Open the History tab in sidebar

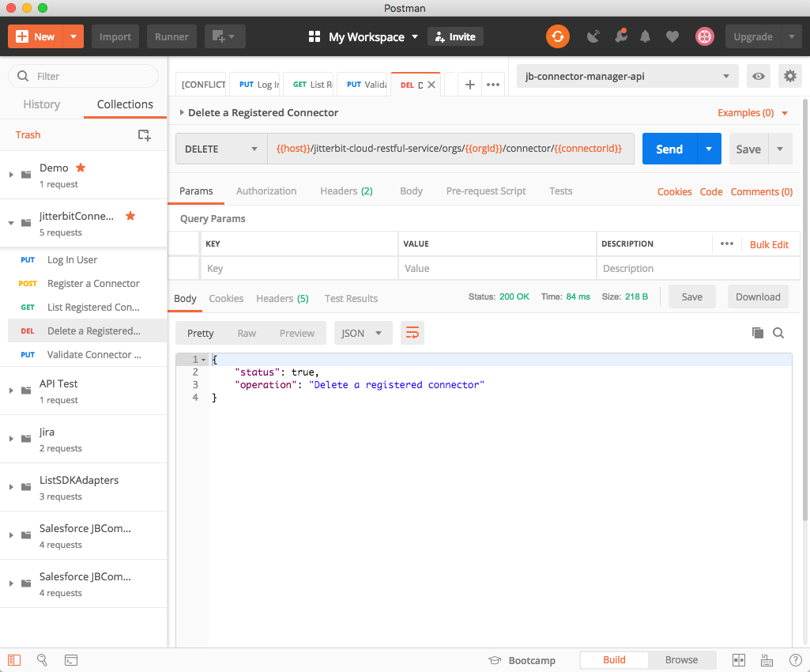pyautogui.click(x=42, y=104)
